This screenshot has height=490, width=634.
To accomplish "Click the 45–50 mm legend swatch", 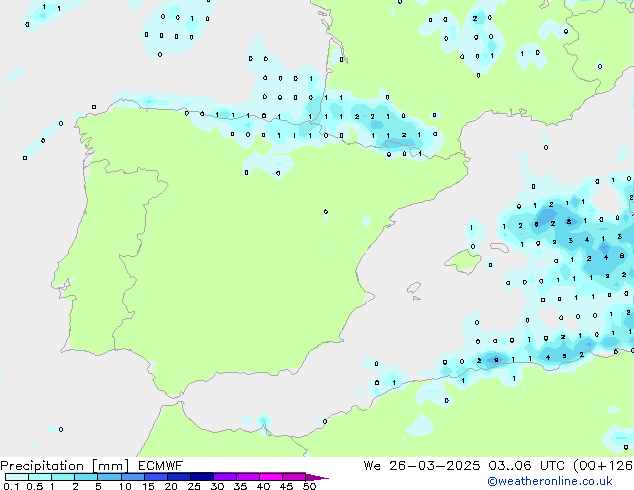I will pyautogui.click(x=294, y=477).
